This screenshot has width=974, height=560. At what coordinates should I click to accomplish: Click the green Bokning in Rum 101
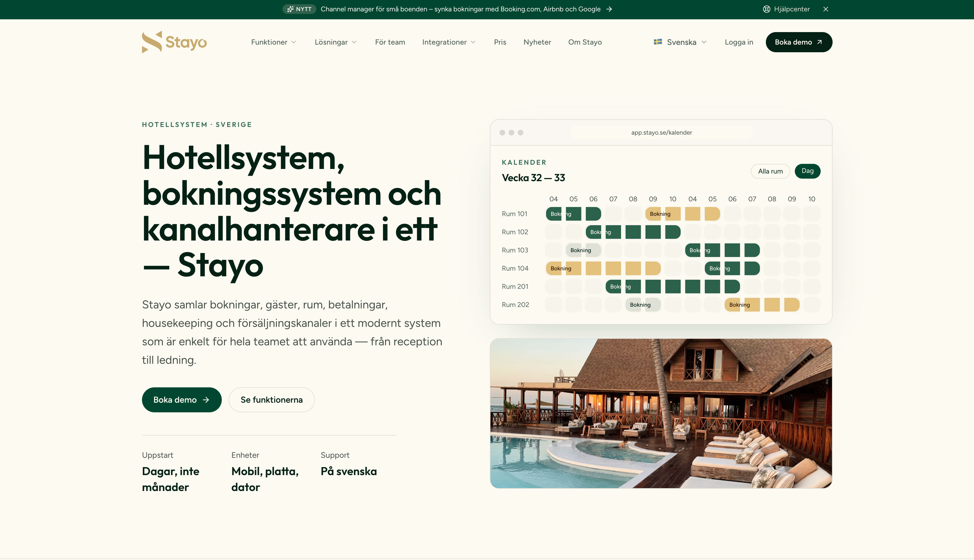pos(573,214)
